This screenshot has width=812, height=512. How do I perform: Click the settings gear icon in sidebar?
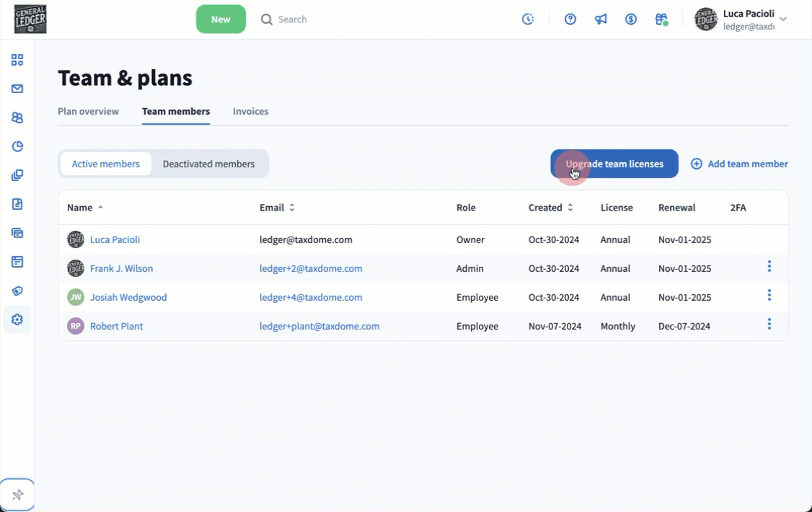point(17,319)
